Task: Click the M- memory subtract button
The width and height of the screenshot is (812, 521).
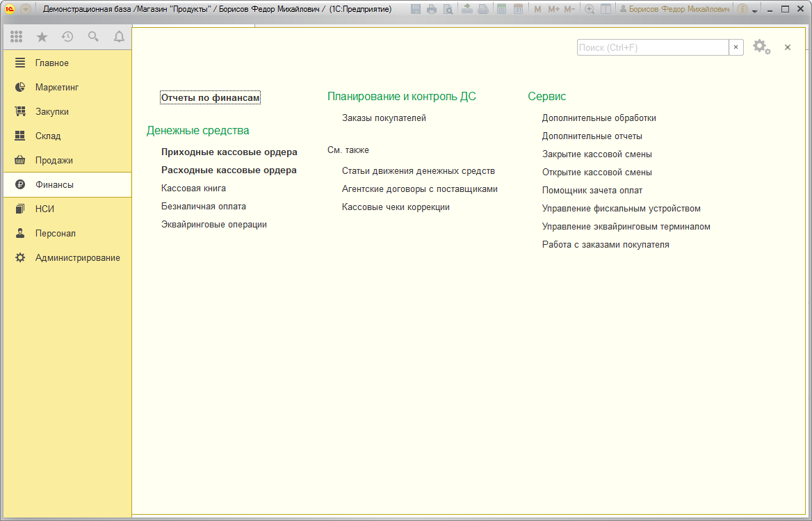Action: tap(569, 9)
